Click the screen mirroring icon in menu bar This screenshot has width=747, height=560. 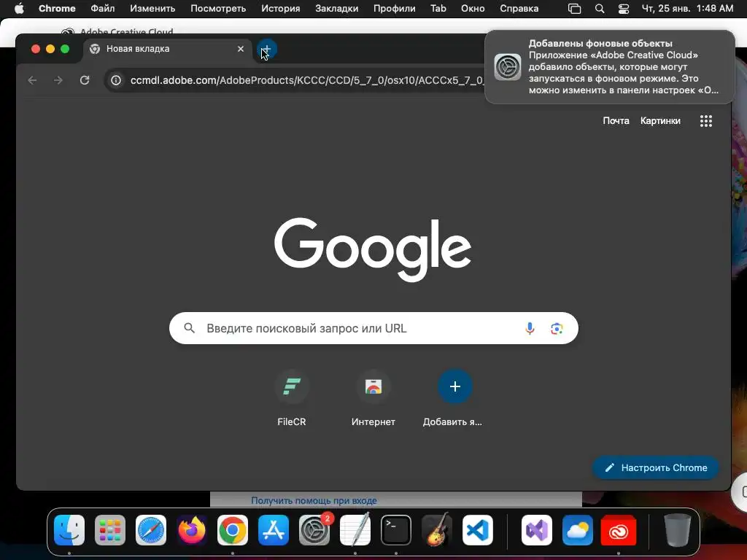click(575, 9)
